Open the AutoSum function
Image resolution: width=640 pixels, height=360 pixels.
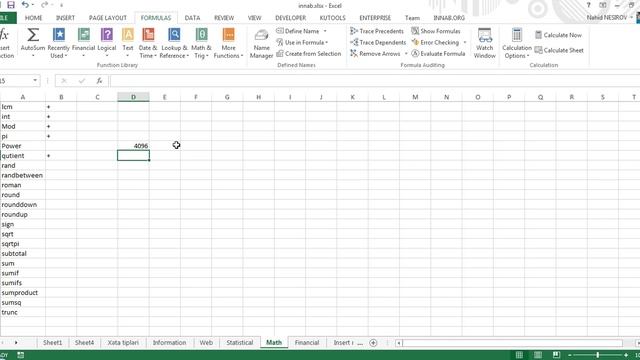33,43
